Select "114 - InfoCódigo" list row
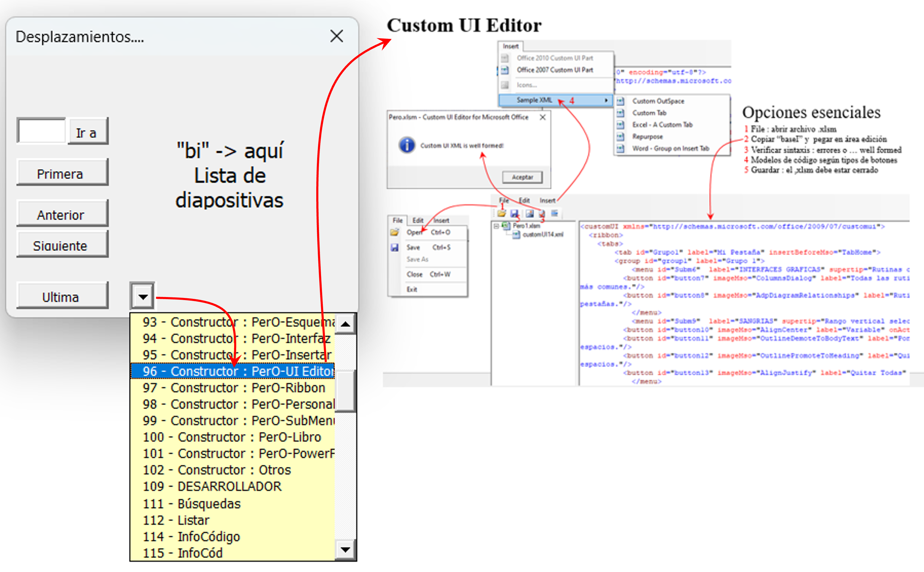 point(233,536)
